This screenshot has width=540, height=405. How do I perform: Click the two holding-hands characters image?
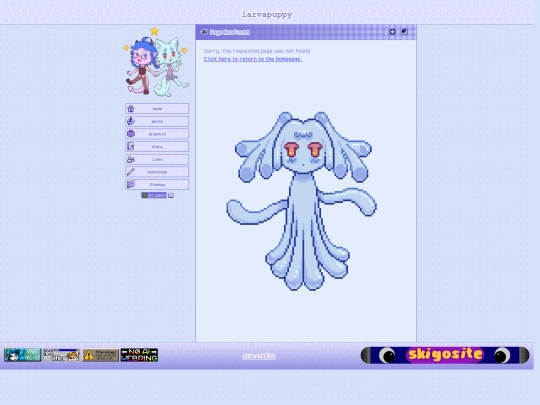pos(156,62)
